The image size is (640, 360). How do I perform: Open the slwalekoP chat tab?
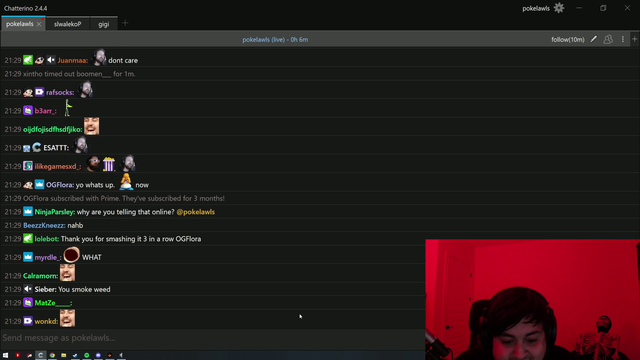[x=67, y=24]
